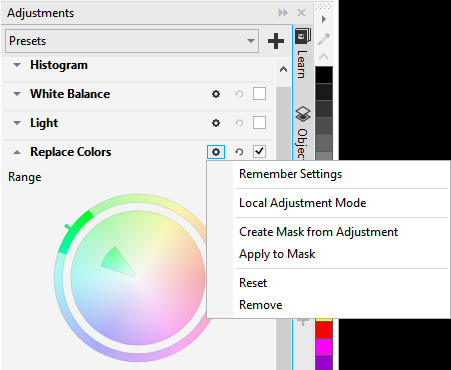Click the green range arc on hue ring

(73, 231)
